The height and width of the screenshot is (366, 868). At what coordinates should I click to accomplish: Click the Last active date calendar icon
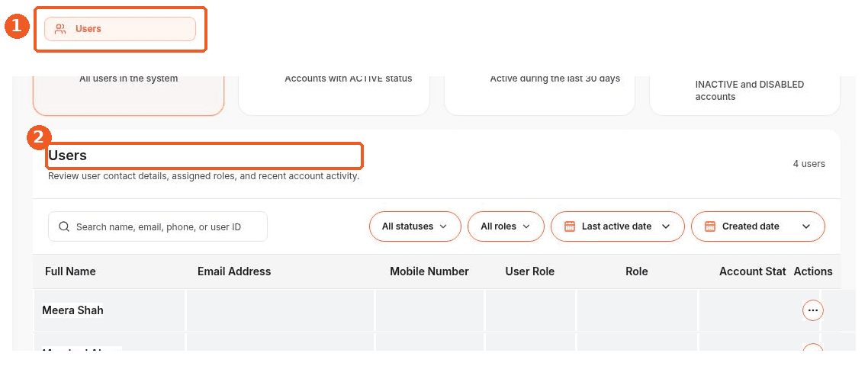570,226
